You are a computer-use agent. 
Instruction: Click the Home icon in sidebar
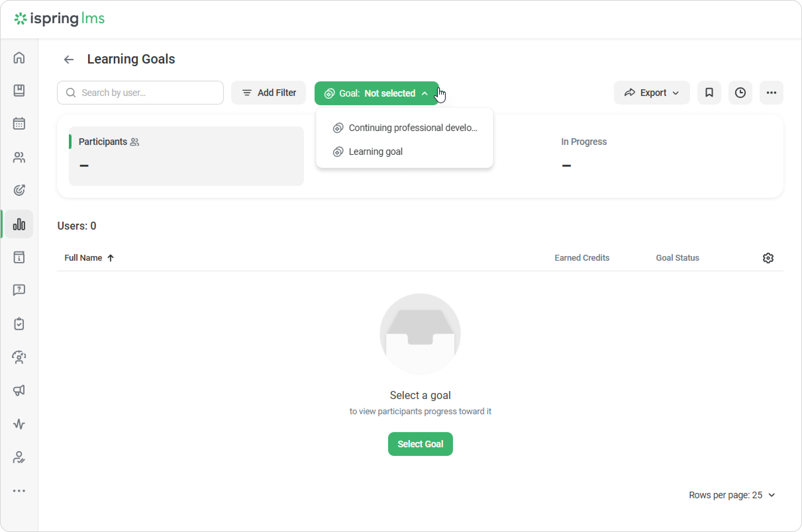tap(19, 58)
